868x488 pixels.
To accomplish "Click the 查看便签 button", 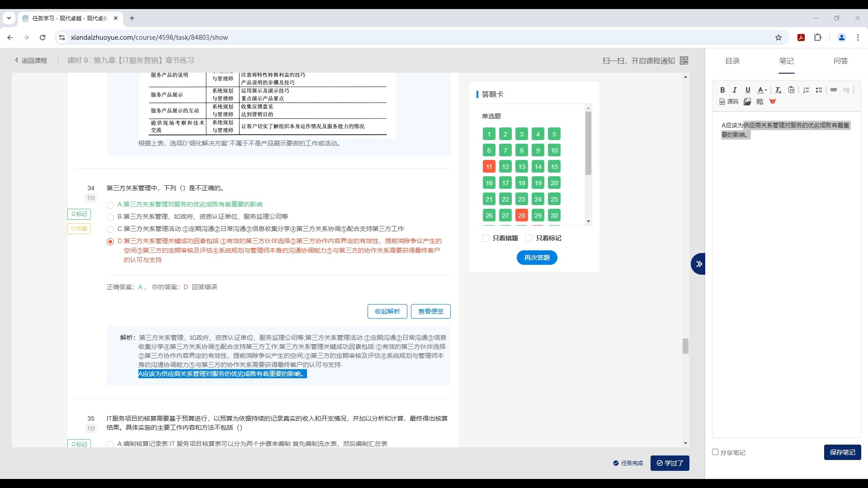I will click(431, 311).
